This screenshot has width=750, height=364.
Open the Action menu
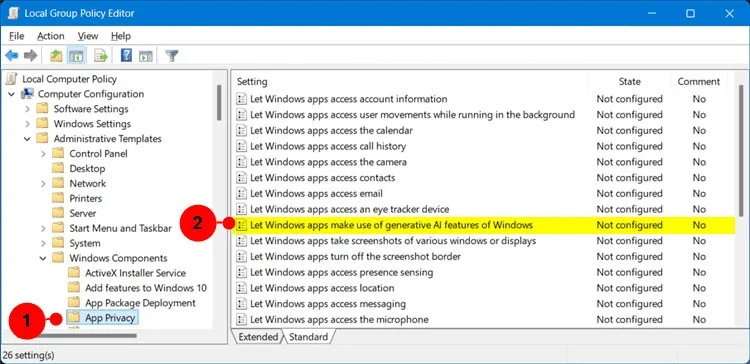[x=51, y=36]
